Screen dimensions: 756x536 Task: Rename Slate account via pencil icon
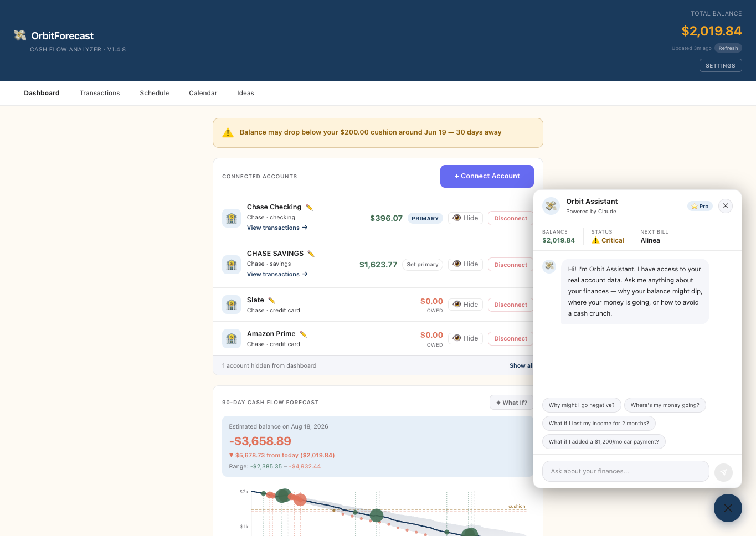tap(271, 300)
